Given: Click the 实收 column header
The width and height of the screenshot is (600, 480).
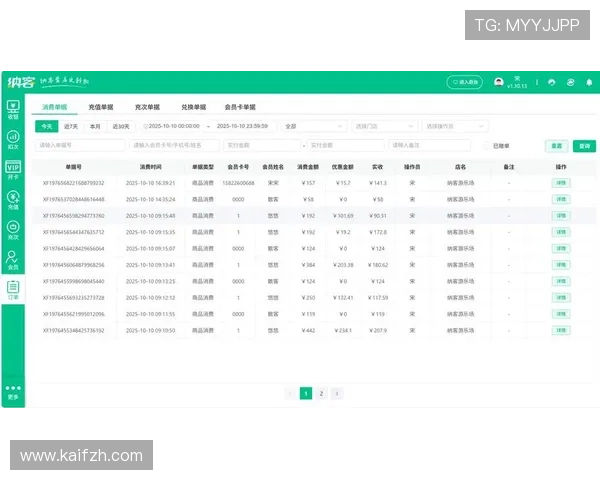Looking at the screenshot, I should pyautogui.click(x=378, y=167).
